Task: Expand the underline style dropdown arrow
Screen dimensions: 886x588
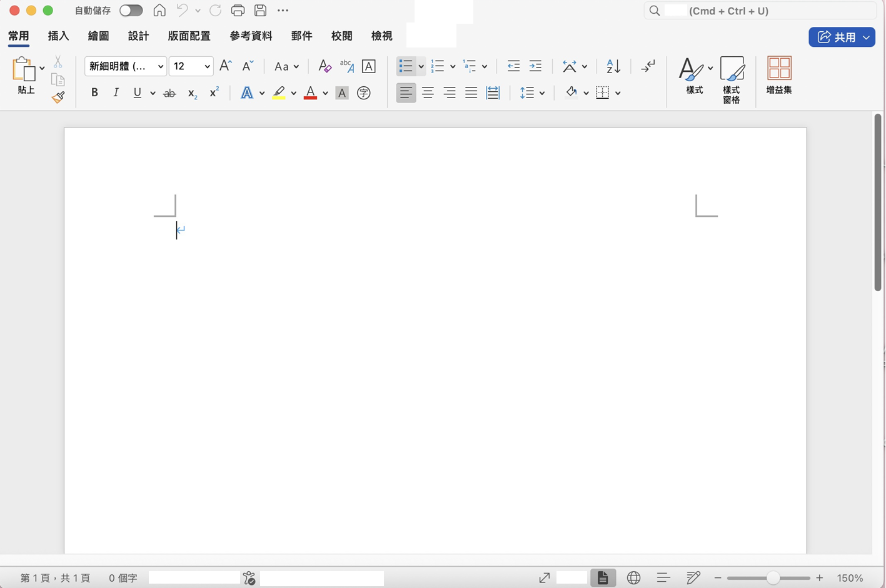Action: (x=153, y=93)
